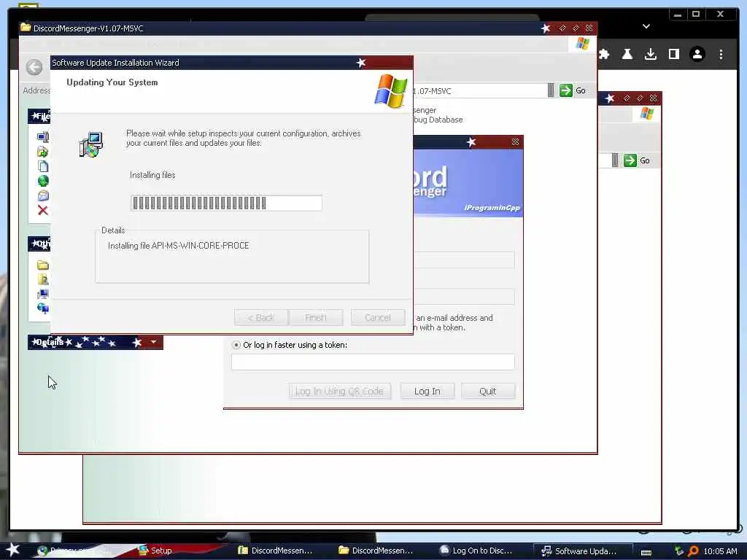The image size is (747, 560).
Task: Click the 'bug Database' file type text
Action: 438,120
